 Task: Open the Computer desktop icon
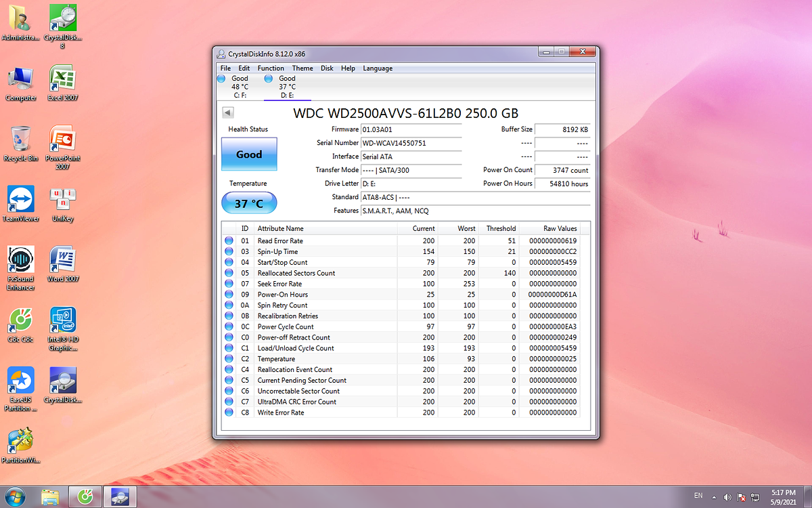tap(21, 83)
